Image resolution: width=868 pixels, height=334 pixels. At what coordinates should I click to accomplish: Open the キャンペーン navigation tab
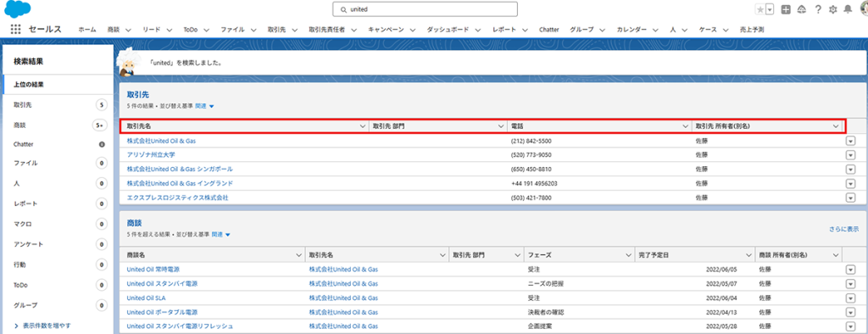386,30
